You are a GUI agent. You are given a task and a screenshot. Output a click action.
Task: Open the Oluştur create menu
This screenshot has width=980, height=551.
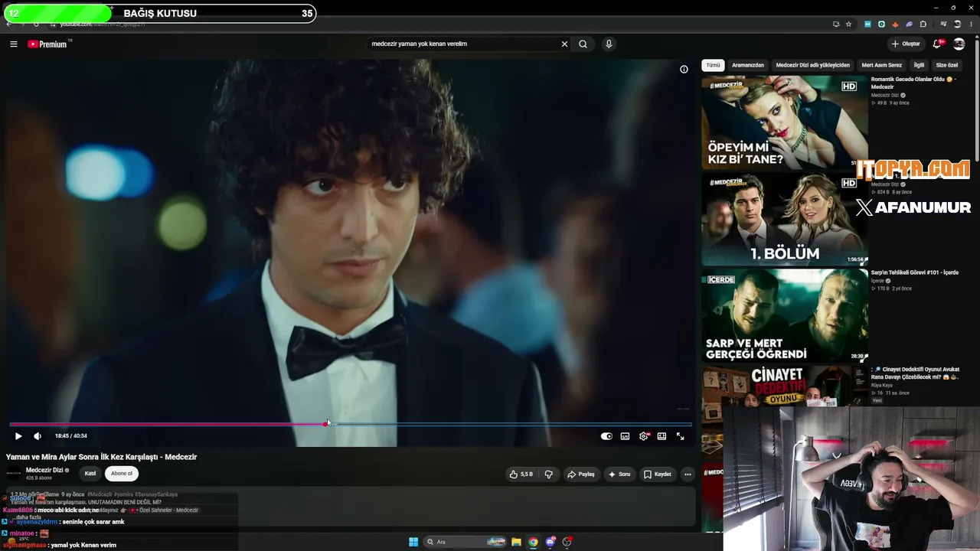coord(906,44)
